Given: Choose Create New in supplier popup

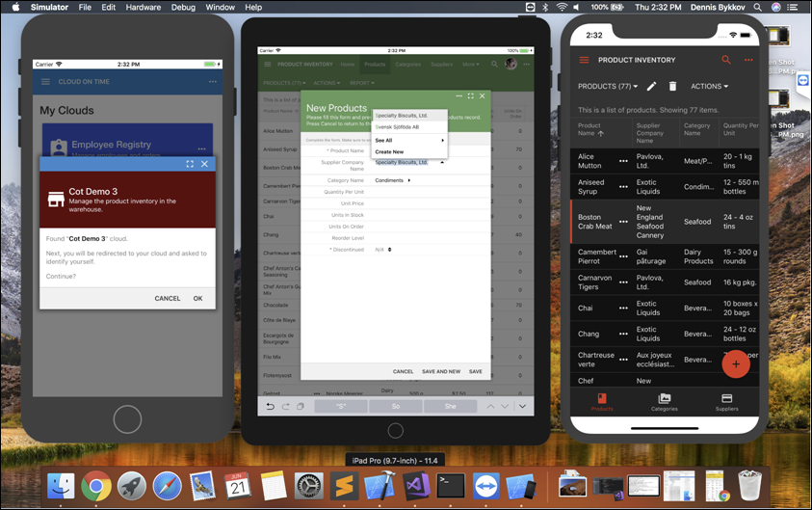Looking at the screenshot, I should (389, 151).
